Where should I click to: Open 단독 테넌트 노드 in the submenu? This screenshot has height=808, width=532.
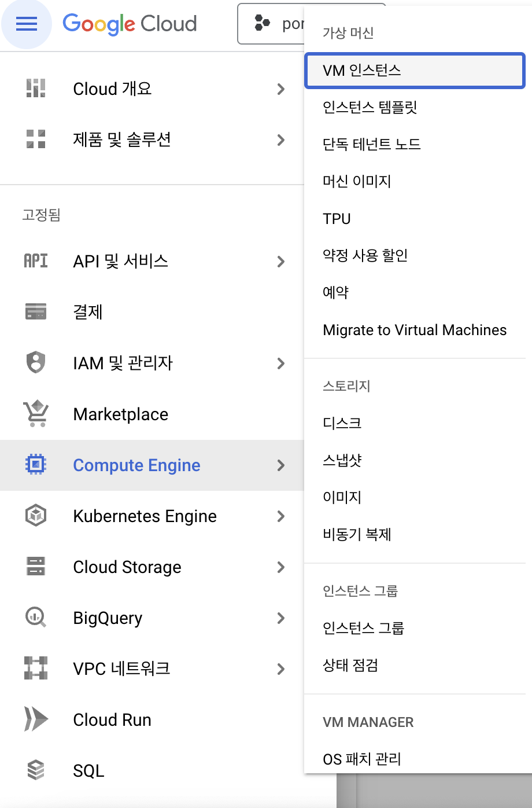click(x=415, y=145)
